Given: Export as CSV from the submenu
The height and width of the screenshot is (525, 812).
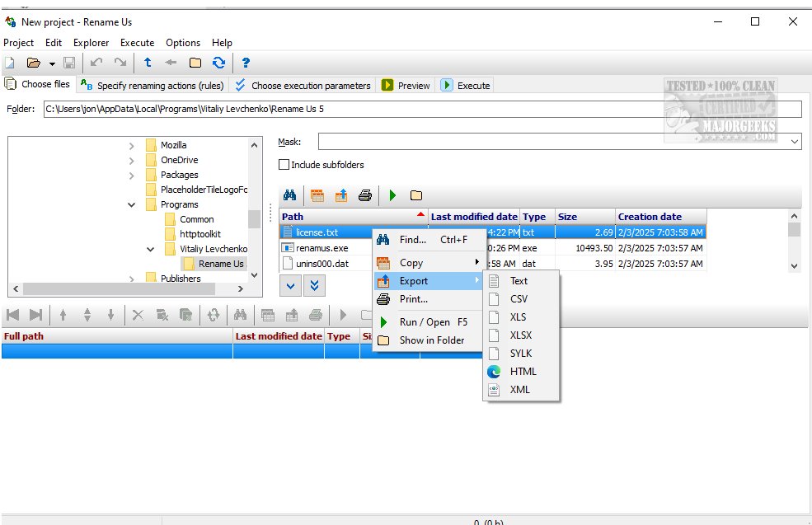Looking at the screenshot, I should coord(521,298).
